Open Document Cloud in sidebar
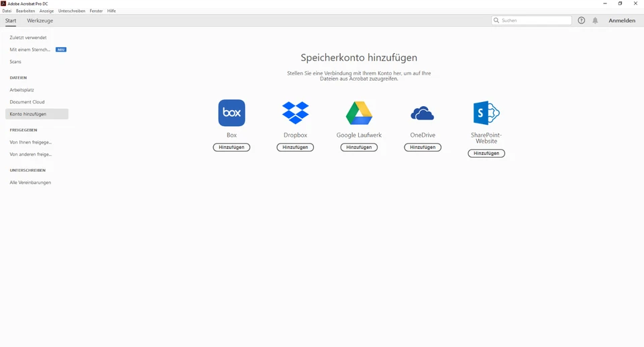 tap(27, 102)
